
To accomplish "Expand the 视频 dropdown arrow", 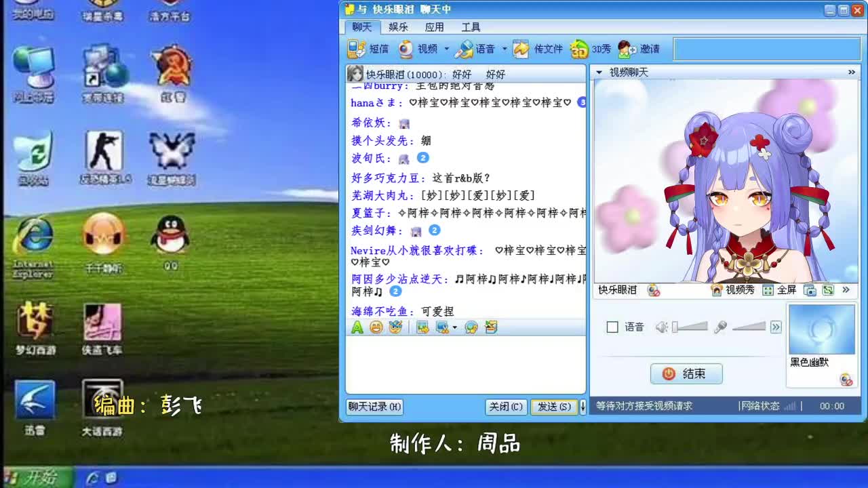I will (446, 49).
